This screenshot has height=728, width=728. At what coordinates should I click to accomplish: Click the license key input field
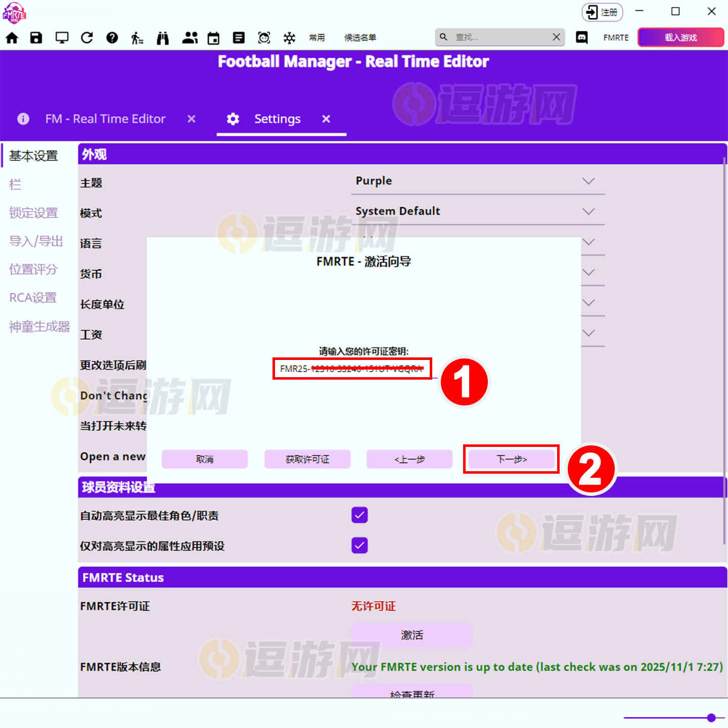pos(352,369)
